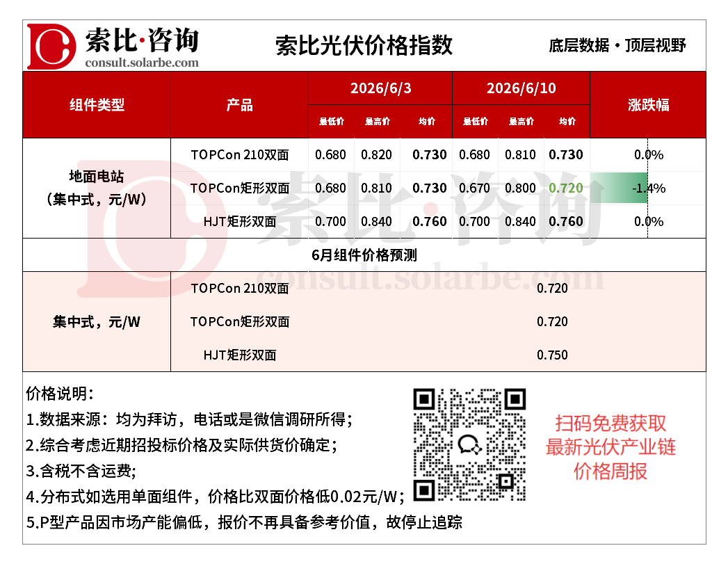Click 均价 subheader under 2026/6/10
The height and width of the screenshot is (564, 728).
(567, 122)
